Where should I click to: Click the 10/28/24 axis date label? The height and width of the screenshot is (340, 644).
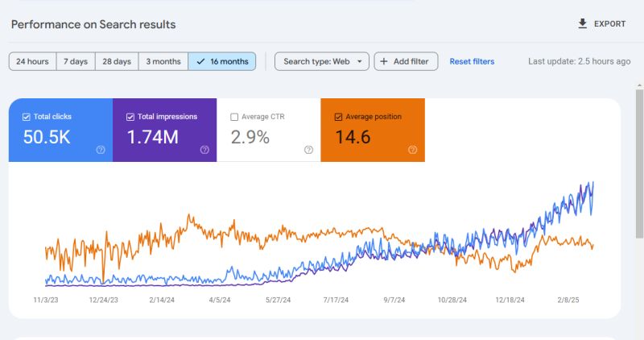[452, 300]
